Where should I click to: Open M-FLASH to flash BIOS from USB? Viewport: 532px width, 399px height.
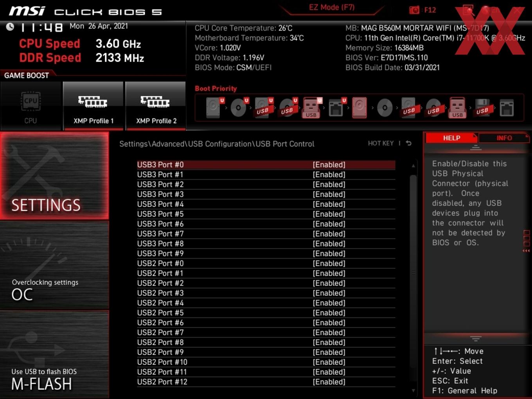click(54, 354)
